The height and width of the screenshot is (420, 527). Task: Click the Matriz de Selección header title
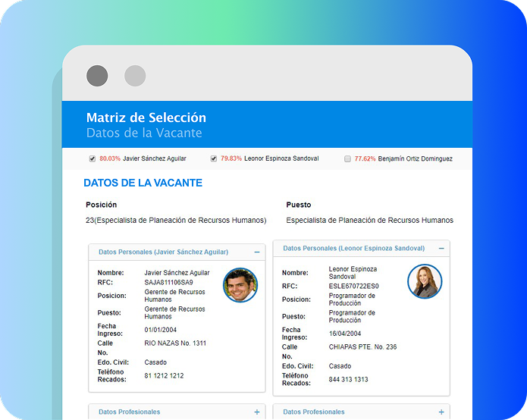(146, 118)
